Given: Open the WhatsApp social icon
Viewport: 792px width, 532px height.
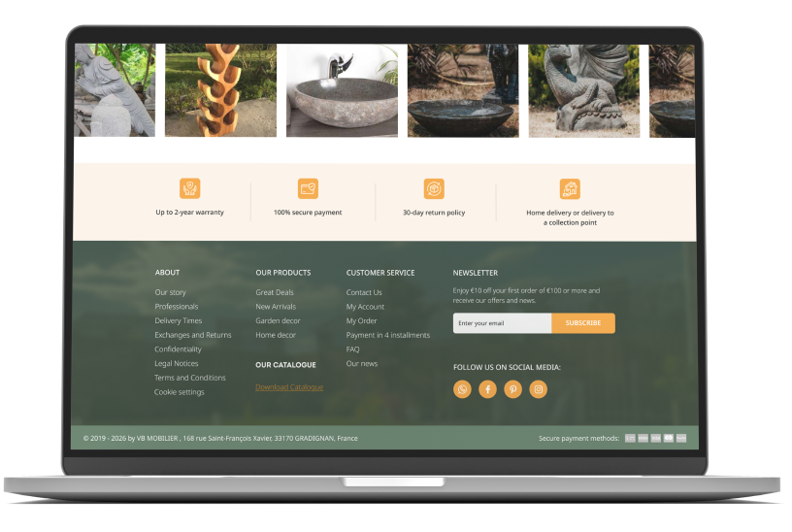Looking at the screenshot, I should [462, 389].
